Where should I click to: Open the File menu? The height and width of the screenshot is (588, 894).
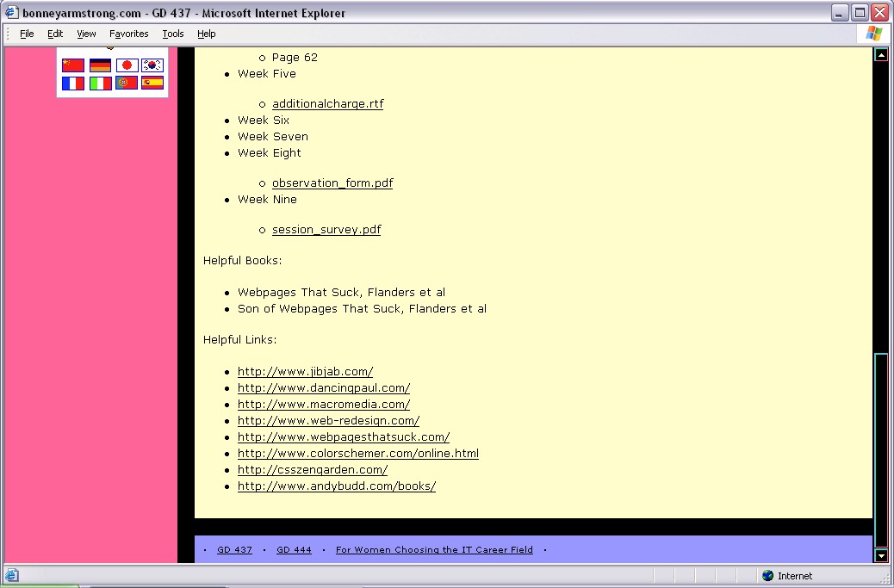27,34
